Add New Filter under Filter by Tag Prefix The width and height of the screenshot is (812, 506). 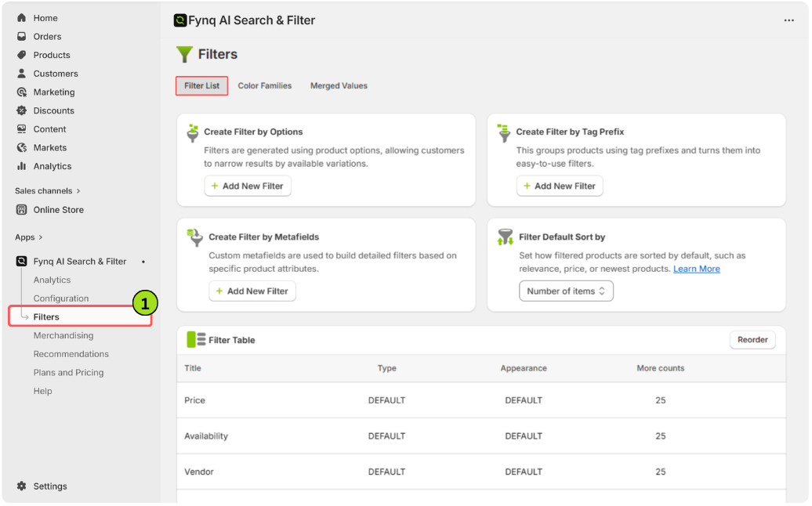point(560,186)
